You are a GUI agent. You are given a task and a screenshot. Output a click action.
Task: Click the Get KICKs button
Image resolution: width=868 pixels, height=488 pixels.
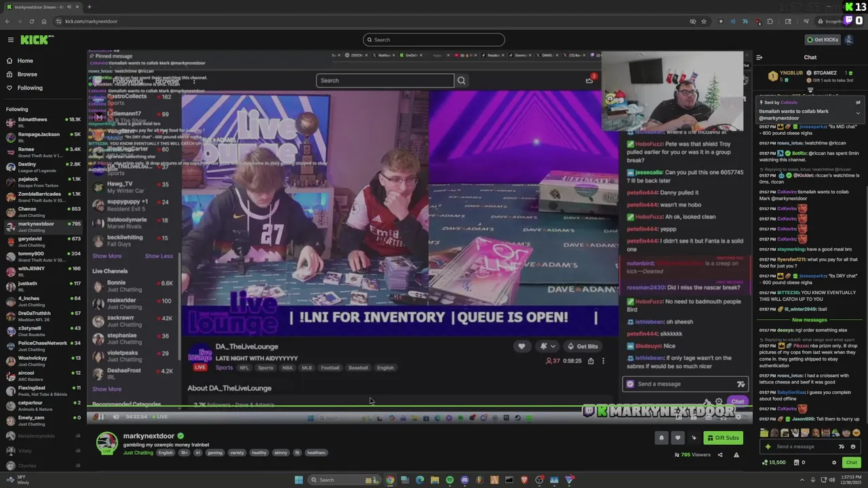click(x=822, y=39)
